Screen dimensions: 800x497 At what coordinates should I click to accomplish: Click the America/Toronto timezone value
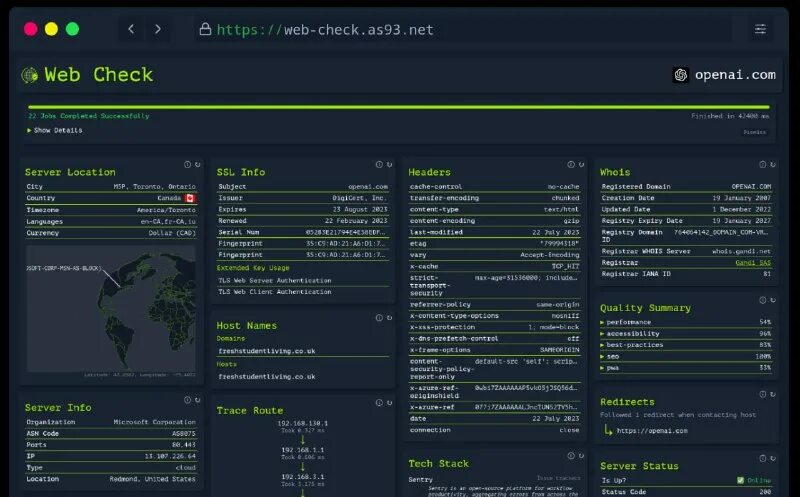click(x=166, y=210)
